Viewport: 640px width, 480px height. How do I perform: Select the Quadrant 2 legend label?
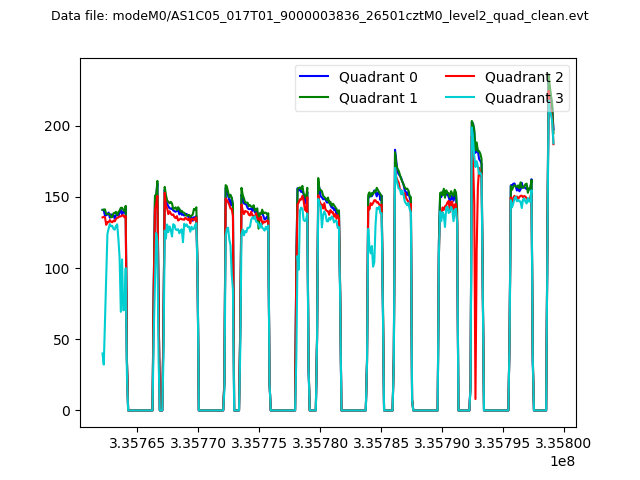524,77
